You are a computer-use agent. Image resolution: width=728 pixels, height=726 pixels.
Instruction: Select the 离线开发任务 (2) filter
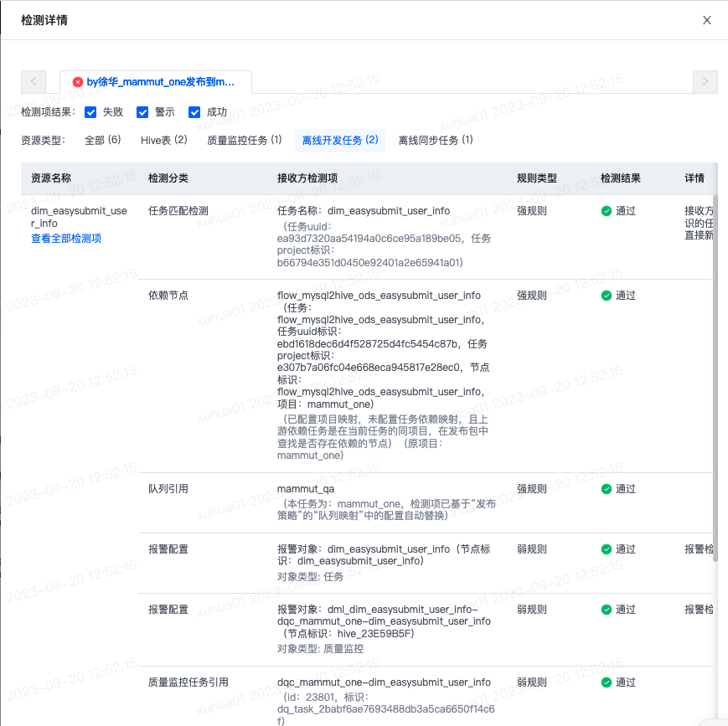pyautogui.click(x=340, y=140)
